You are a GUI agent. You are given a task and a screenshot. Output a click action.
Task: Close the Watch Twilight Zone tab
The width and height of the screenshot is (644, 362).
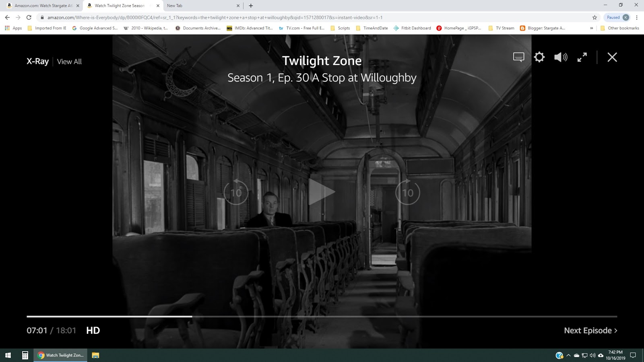pyautogui.click(x=158, y=6)
